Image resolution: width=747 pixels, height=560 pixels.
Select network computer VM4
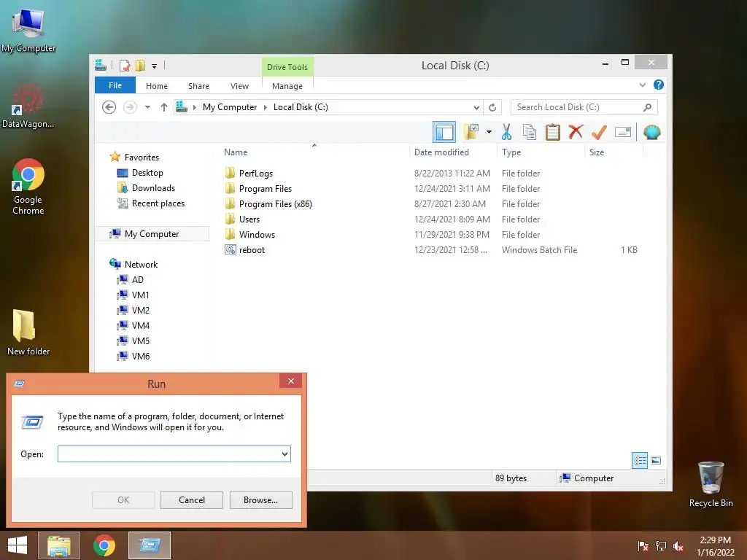(x=141, y=326)
